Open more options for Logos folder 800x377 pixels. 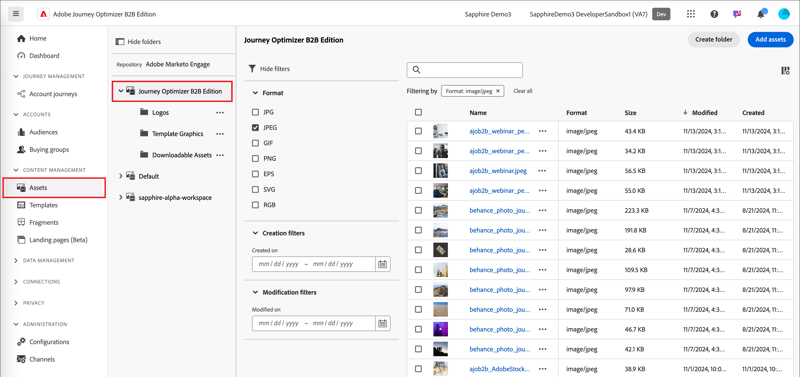pyautogui.click(x=220, y=113)
